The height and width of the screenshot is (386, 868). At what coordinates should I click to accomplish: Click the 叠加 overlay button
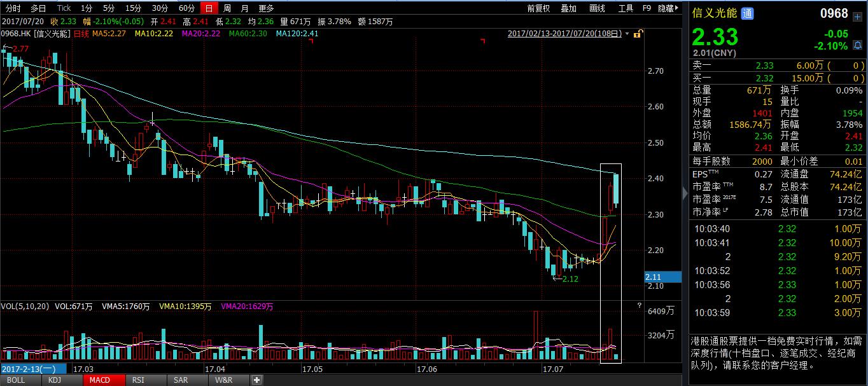[x=568, y=8]
